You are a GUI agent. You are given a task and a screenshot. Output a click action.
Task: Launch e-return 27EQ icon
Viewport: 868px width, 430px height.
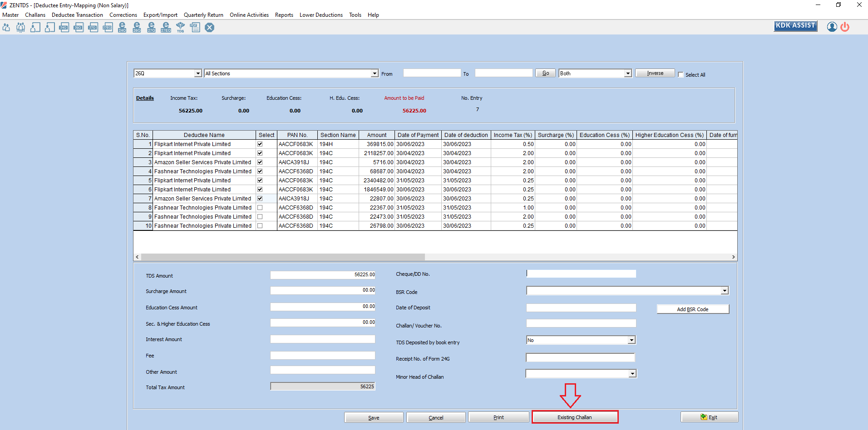[166, 27]
